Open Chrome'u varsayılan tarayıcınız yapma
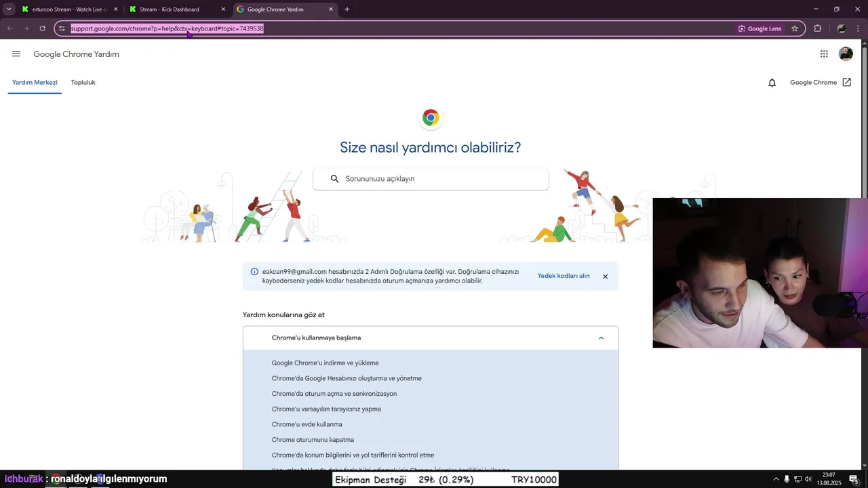868x488 pixels. coord(326,409)
